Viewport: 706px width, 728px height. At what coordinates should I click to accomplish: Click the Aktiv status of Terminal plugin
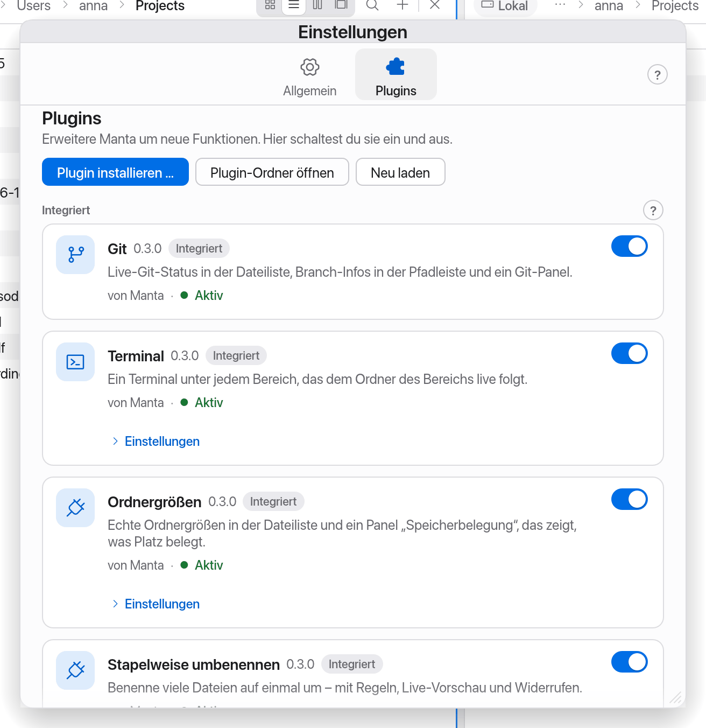[x=202, y=403]
